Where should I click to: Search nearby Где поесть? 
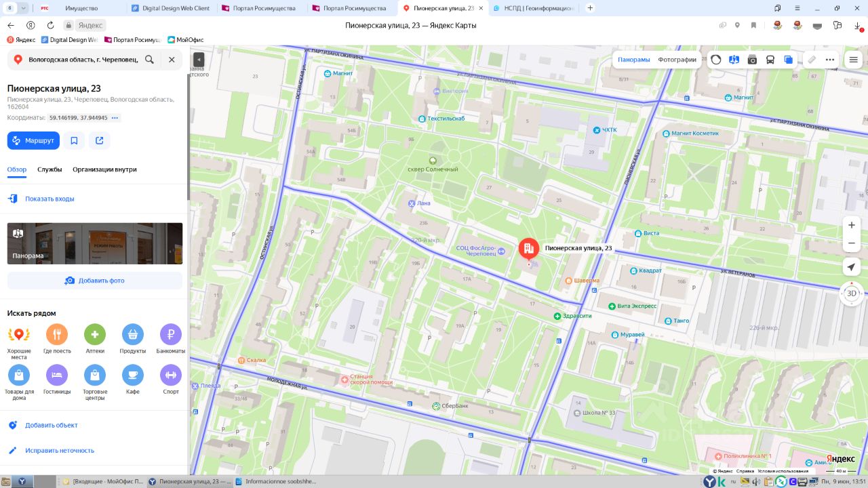pos(57,340)
